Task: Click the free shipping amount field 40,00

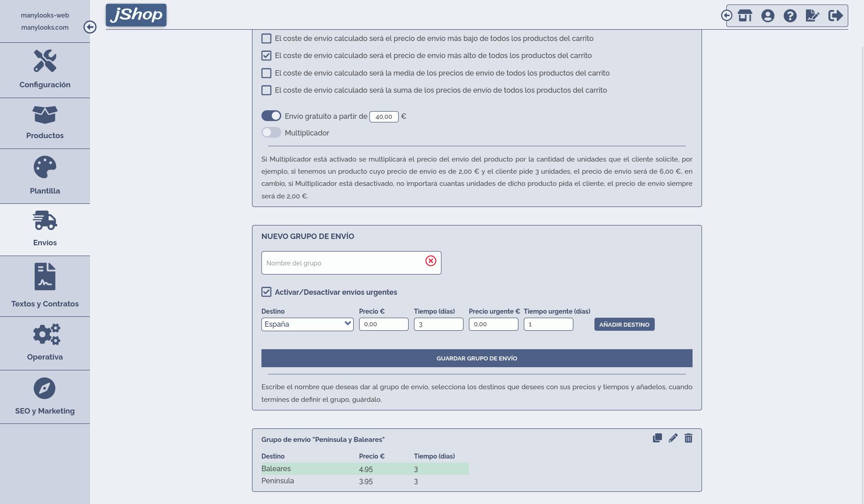Action: click(x=384, y=117)
